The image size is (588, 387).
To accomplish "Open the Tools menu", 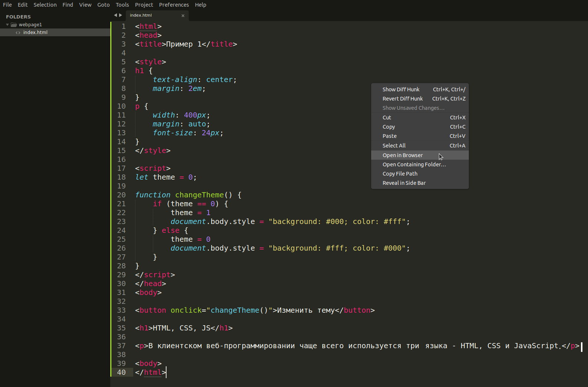I will tap(122, 5).
